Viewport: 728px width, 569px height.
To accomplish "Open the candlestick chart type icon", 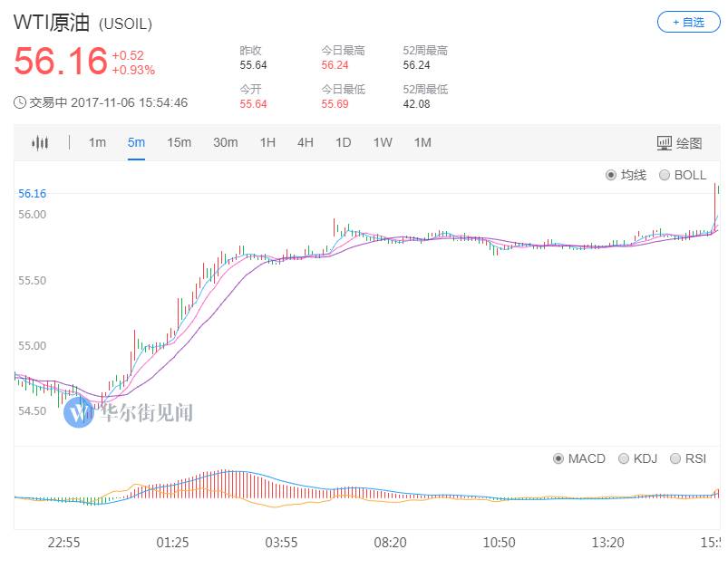I will click(x=40, y=142).
